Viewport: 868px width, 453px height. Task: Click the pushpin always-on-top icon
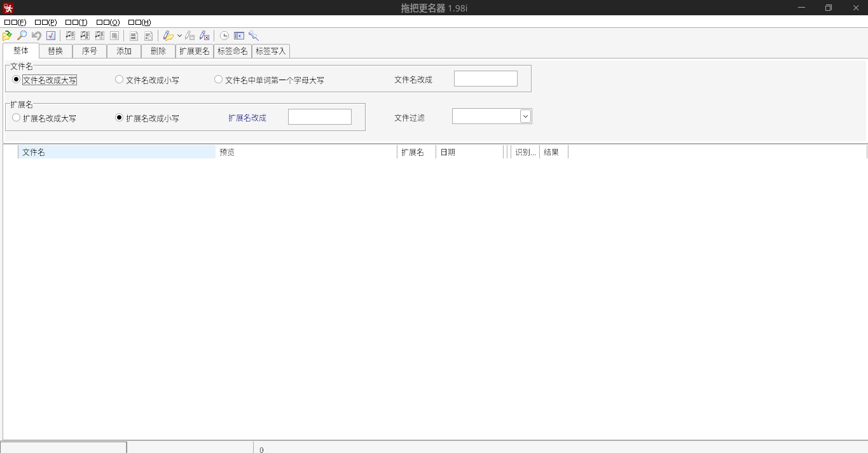click(254, 36)
